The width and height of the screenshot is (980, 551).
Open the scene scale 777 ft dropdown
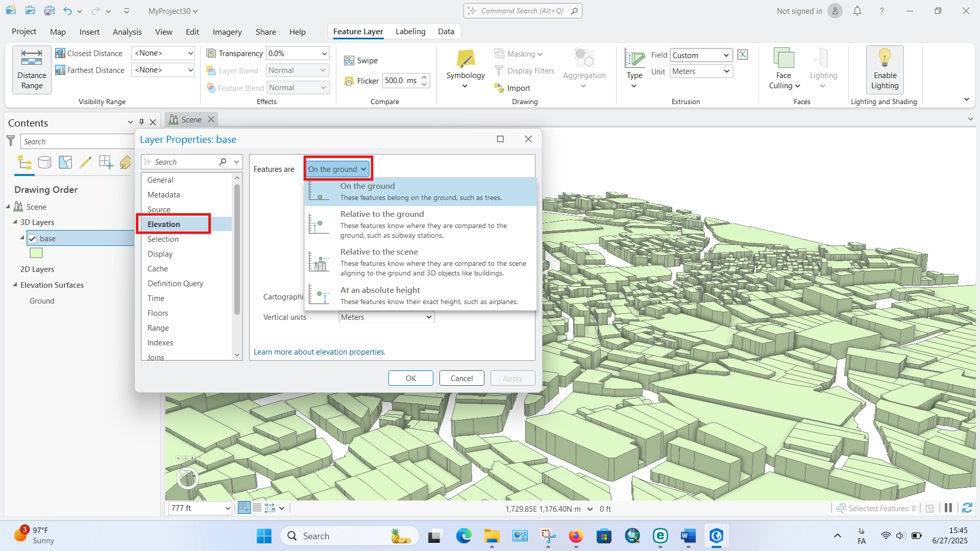click(201, 508)
